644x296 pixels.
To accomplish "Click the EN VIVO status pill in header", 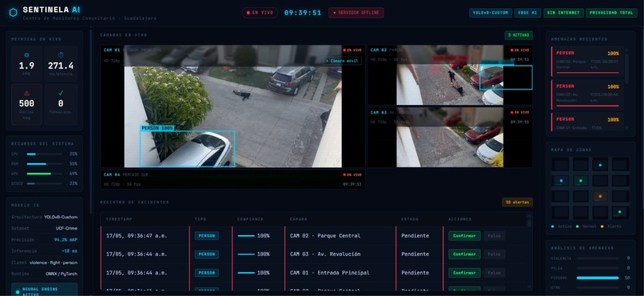I will [260, 13].
